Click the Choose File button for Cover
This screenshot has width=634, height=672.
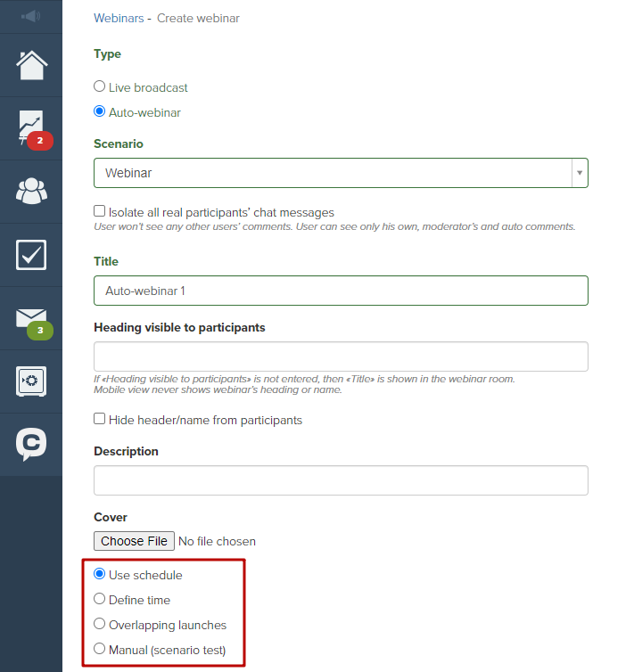[134, 541]
